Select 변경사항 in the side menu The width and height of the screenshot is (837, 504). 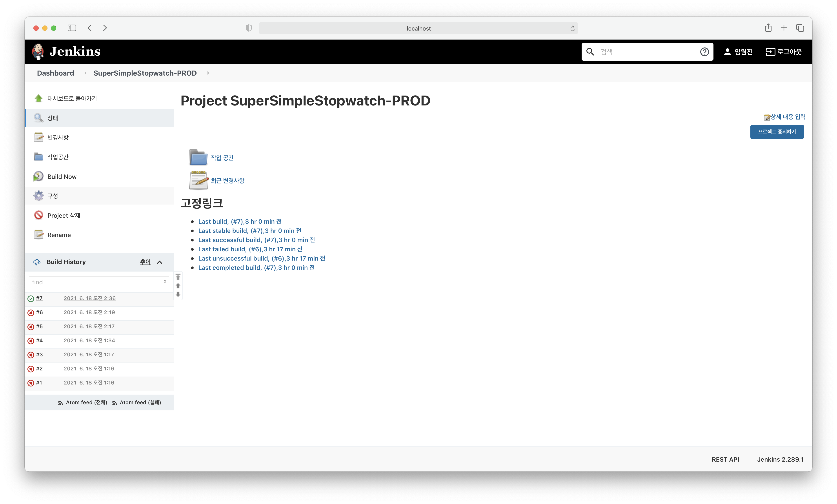58,137
